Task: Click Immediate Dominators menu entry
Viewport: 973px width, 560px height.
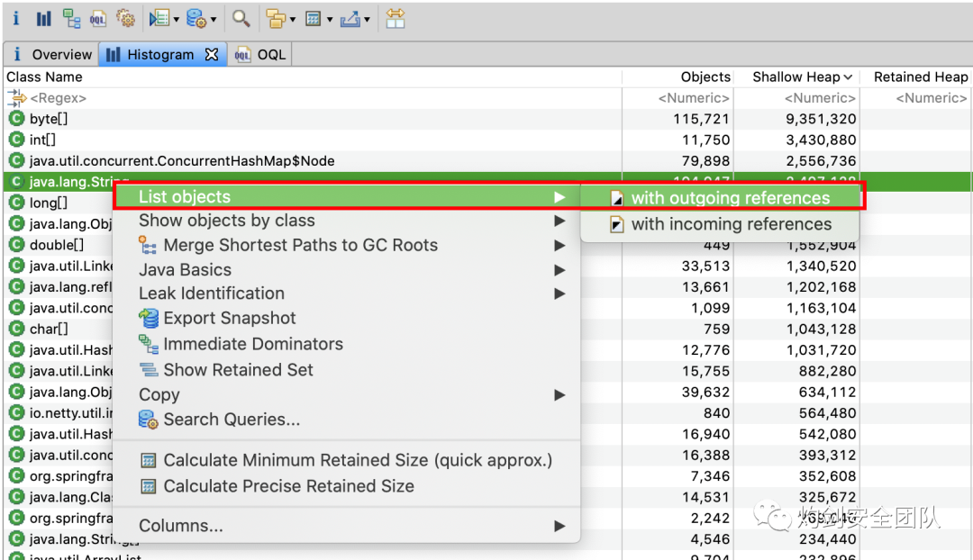Action: (x=347, y=344)
